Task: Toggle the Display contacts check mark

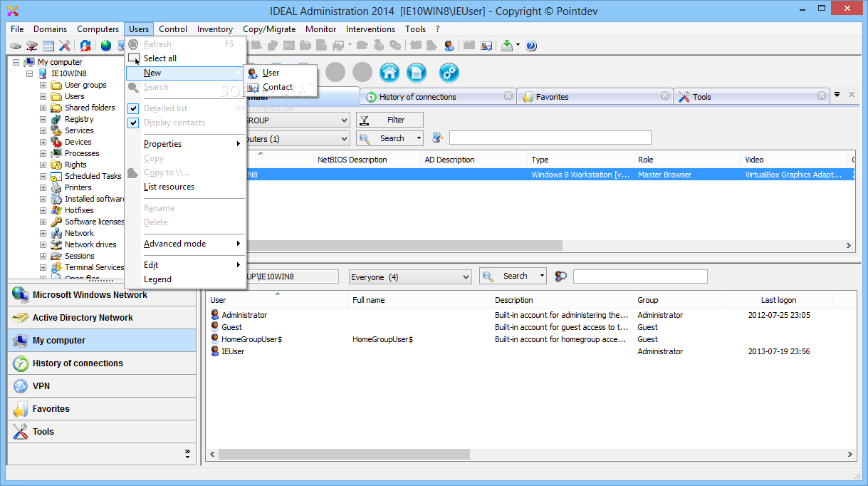Action: (x=133, y=123)
